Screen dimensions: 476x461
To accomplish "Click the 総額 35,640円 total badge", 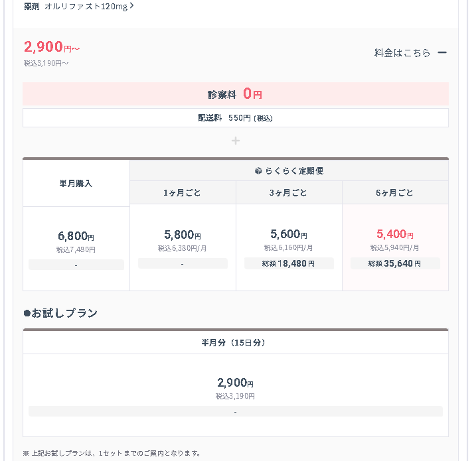I will click(x=395, y=263).
